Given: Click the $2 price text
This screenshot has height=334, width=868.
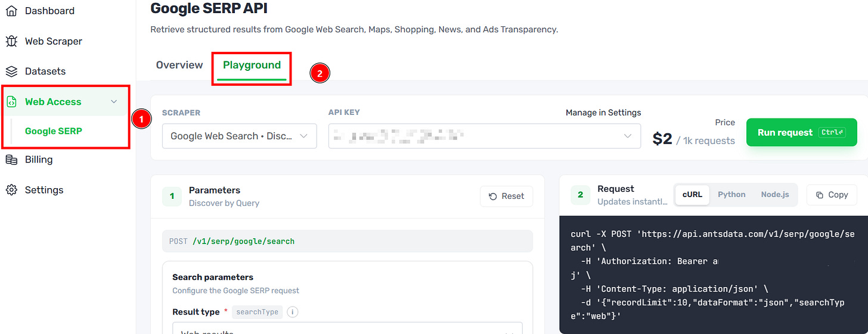Looking at the screenshot, I should coord(662,139).
